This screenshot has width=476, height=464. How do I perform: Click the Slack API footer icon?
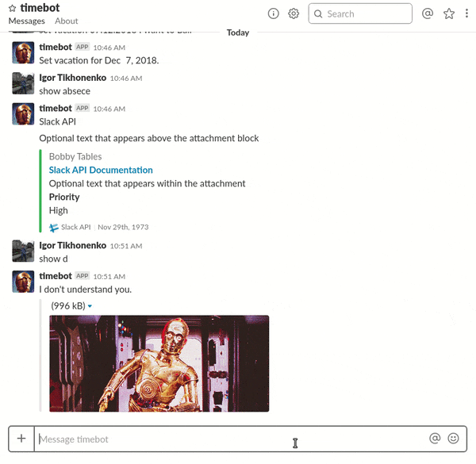pos(54,228)
